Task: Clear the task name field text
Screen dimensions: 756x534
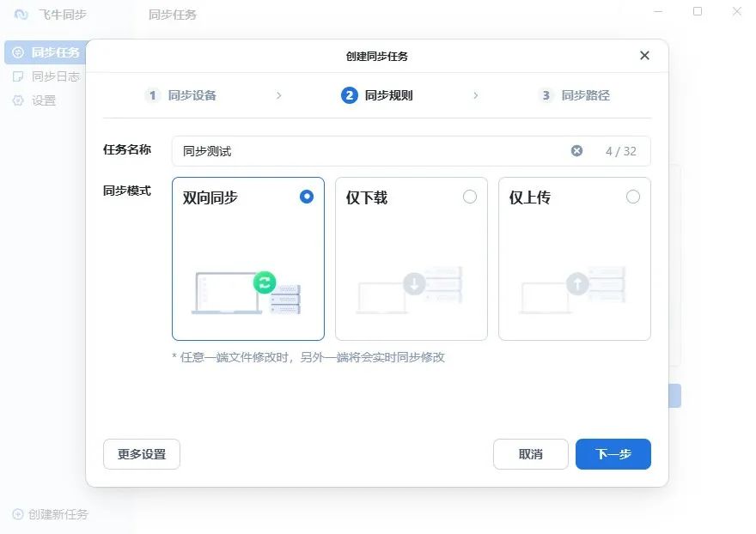Action: click(576, 151)
